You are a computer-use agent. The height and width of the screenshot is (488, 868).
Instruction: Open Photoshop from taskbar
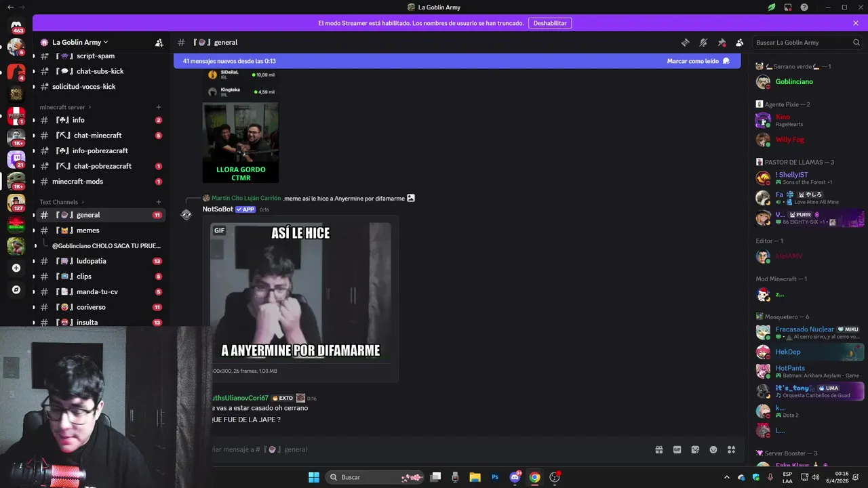click(495, 477)
